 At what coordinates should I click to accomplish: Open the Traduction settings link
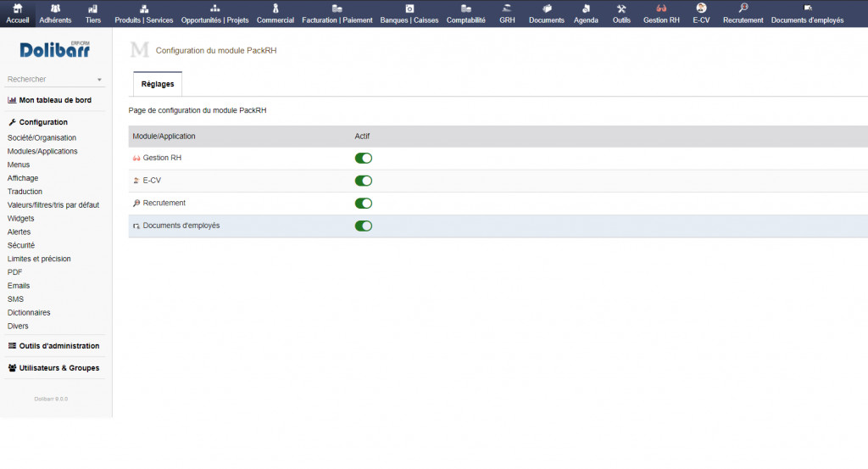25,192
